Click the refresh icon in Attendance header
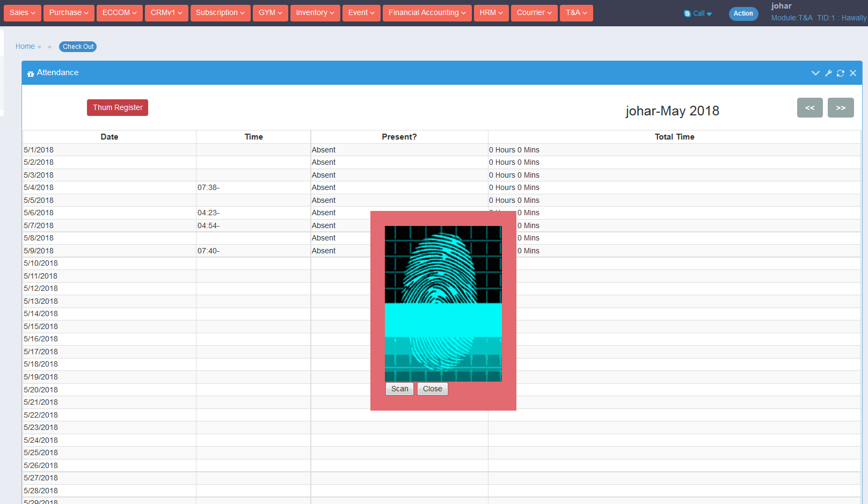The width and height of the screenshot is (868, 504). (841, 73)
